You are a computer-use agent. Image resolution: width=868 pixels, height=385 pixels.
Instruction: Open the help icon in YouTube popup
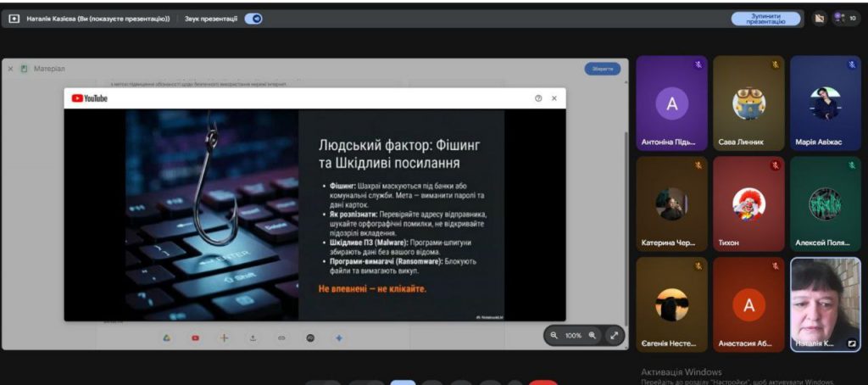click(x=538, y=98)
